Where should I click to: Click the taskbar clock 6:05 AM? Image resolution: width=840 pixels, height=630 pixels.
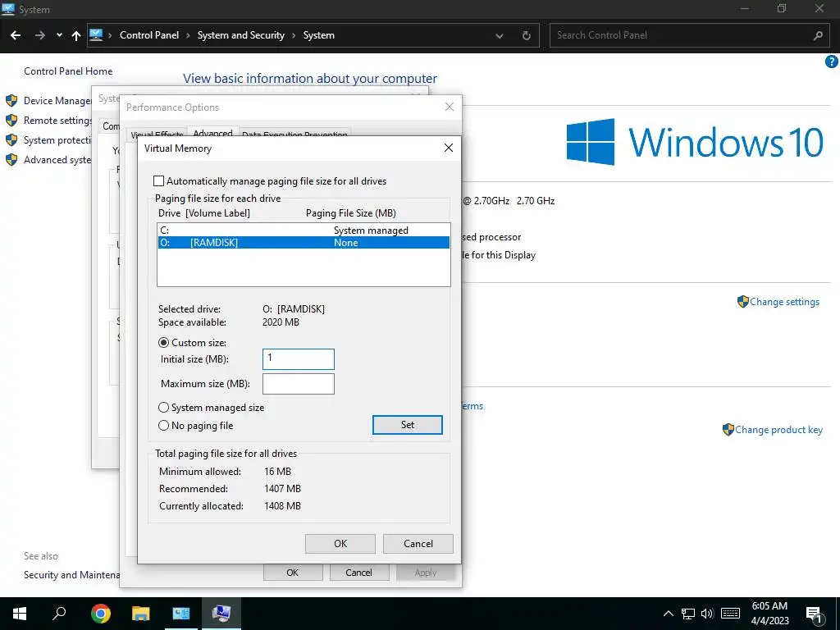click(769, 606)
